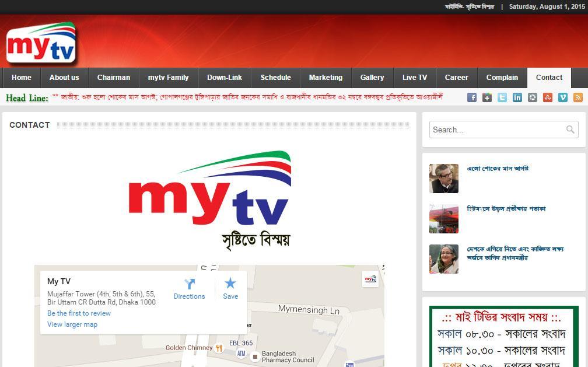This screenshot has width=588, height=367.
Task: Subscribe via the RSS feed icon
Action: coord(577,97)
